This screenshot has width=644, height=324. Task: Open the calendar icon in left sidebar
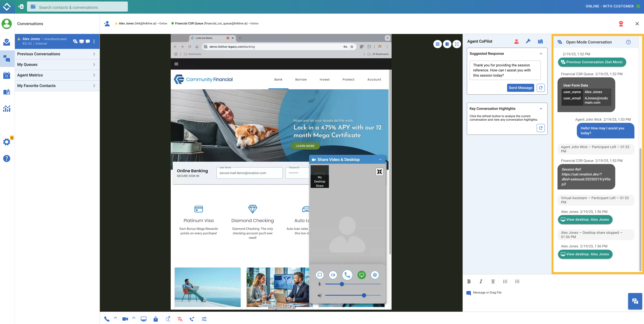click(7, 75)
